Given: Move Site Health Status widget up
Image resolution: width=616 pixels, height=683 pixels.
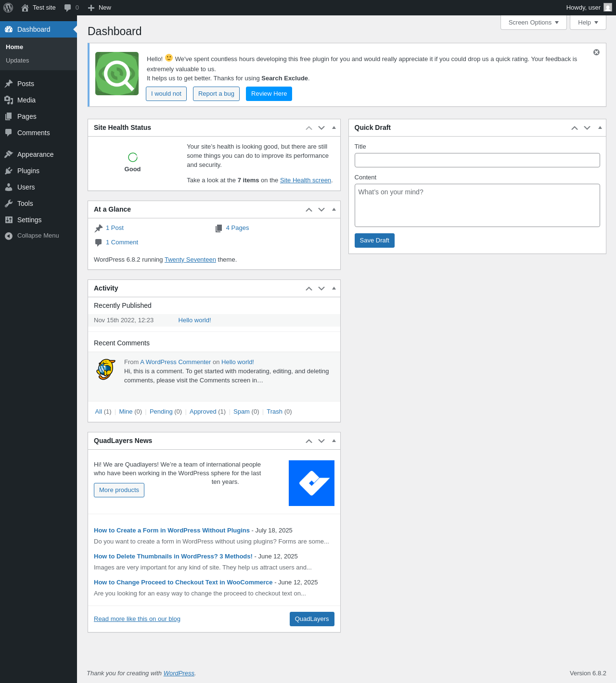Looking at the screenshot, I should coord(309,128).
